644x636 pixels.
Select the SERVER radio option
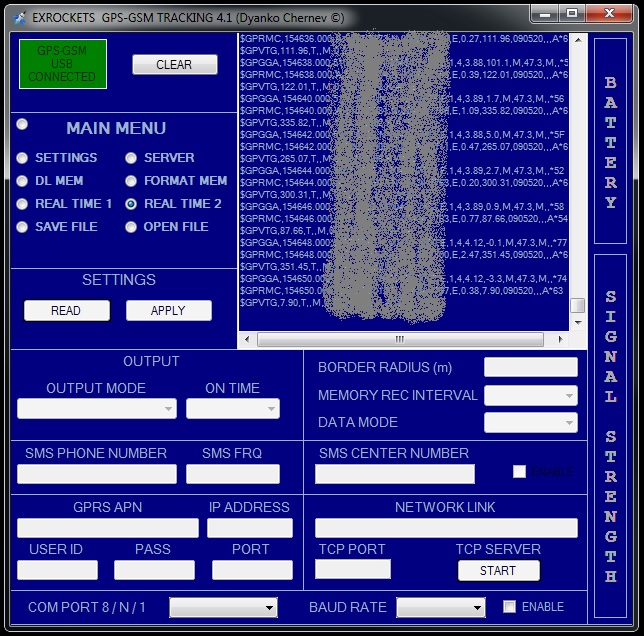coord(131,158)
